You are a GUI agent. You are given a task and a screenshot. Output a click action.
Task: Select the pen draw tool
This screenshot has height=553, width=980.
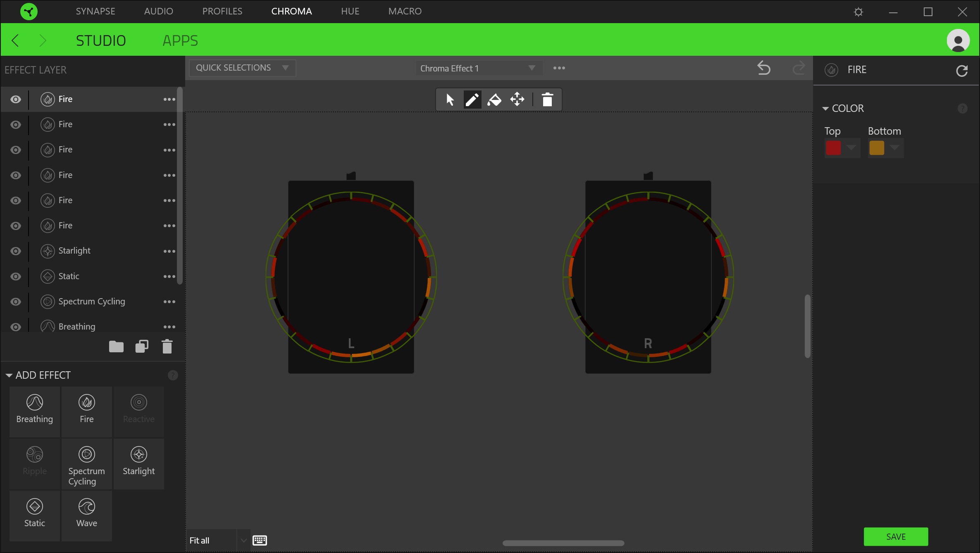pos(472,100)
